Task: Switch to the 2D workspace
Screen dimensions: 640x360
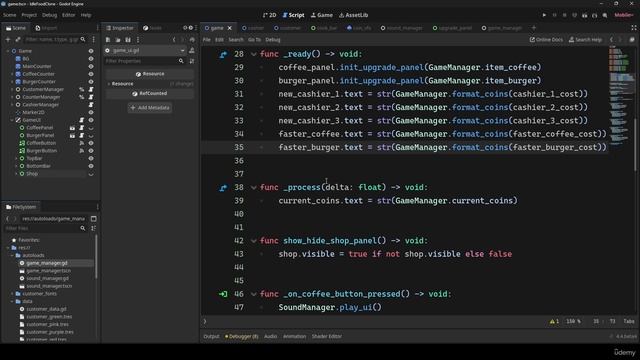Action: click(x=269, y=15)
